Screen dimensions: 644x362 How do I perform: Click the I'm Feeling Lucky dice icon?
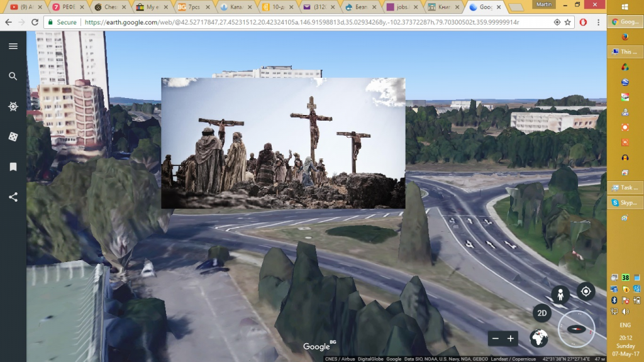(13, 136)
